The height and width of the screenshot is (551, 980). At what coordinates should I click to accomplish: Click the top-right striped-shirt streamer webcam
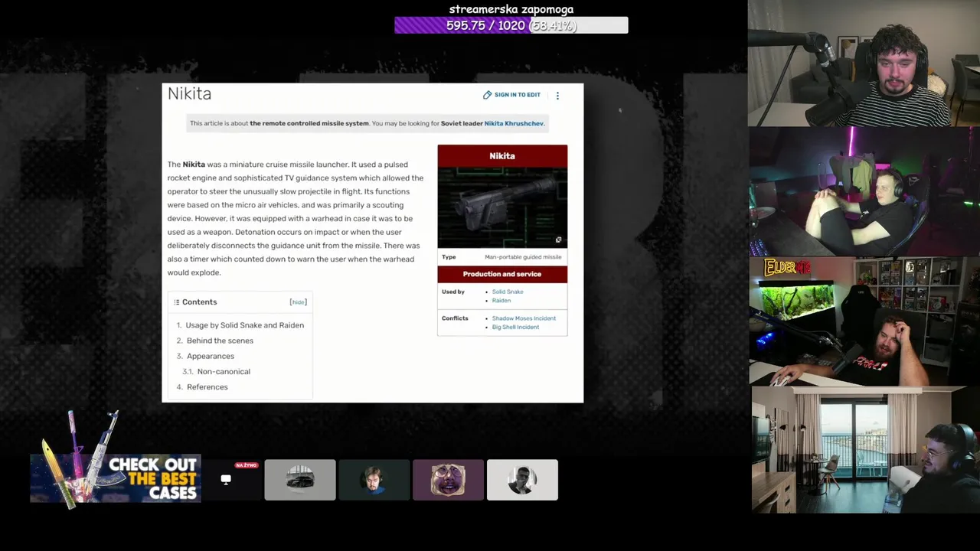pos(864,64)
